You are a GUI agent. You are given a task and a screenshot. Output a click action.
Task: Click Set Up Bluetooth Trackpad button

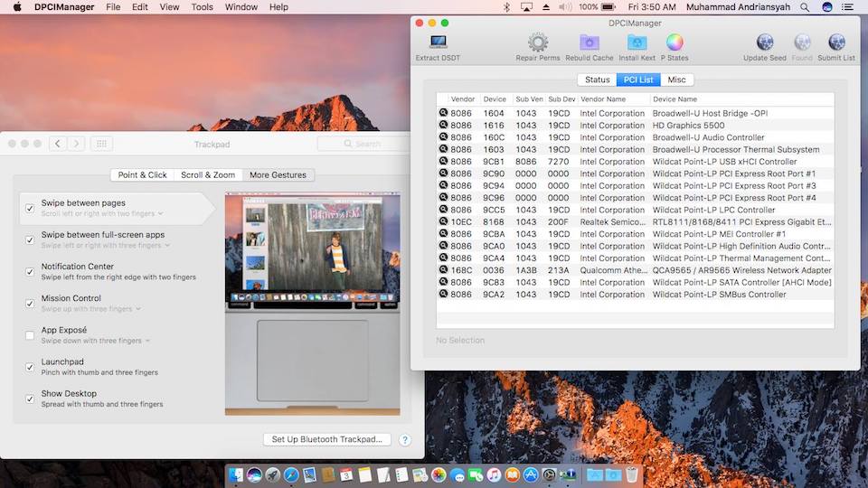327,439
